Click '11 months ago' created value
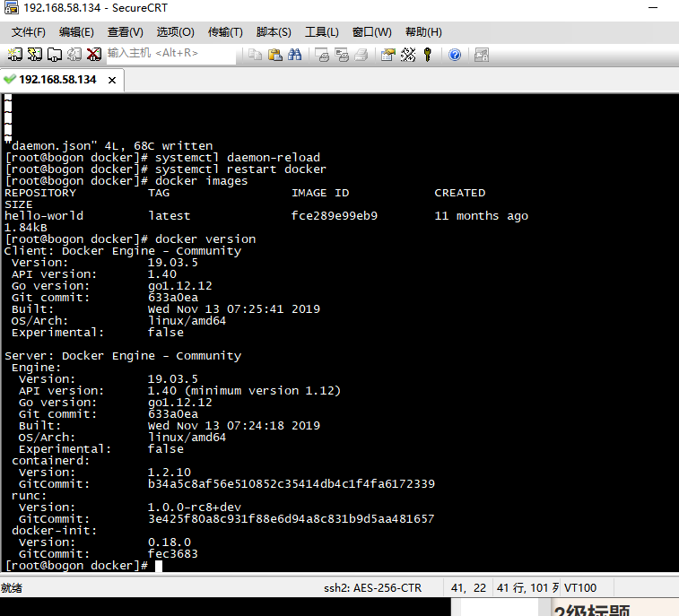 click(482, 215)
